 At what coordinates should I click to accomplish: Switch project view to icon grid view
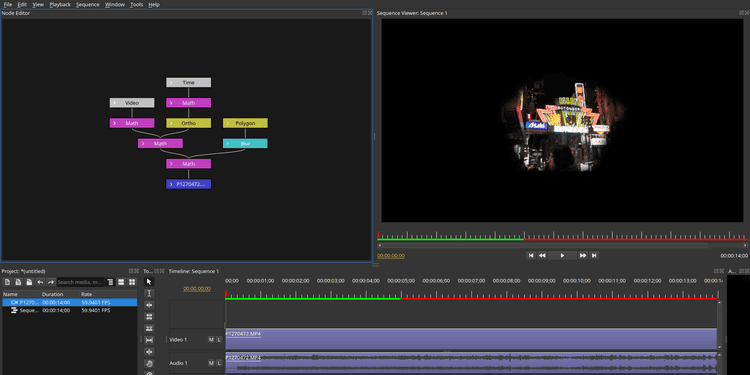[132, 282]
